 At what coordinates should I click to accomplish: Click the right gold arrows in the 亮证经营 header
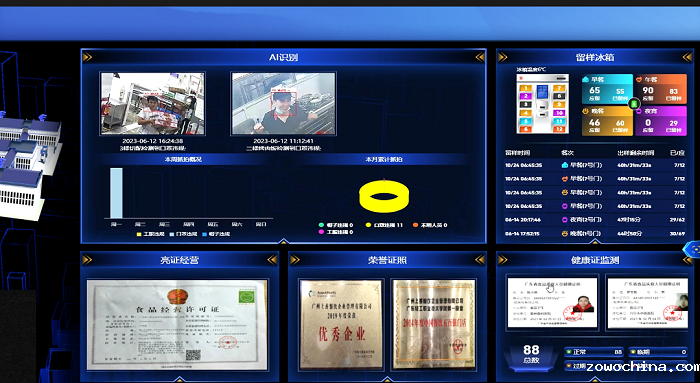[272, 260]
